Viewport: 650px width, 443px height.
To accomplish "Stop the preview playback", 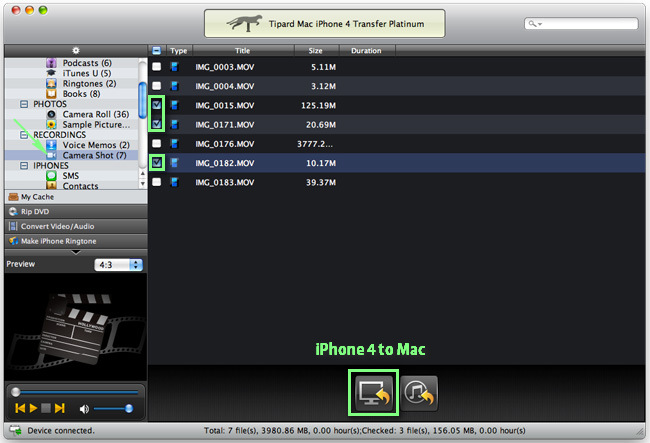I will [x=46, y=408].
